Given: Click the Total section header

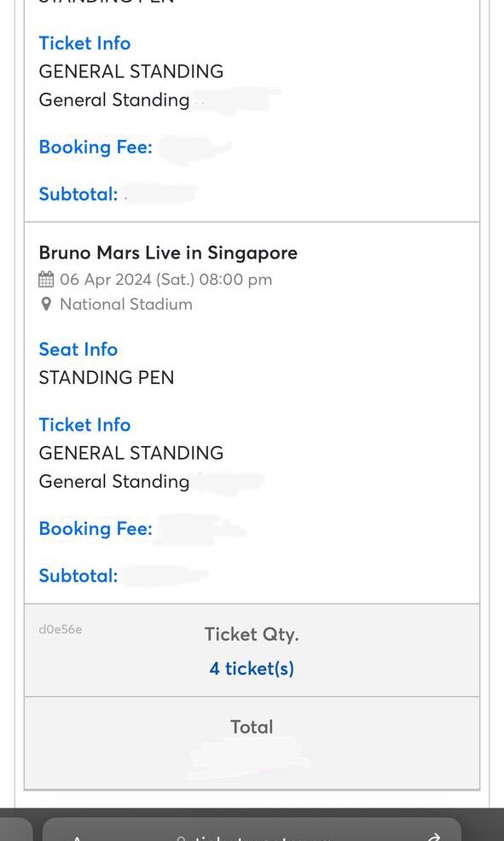Looking at the screenshot, I should 252,727.
